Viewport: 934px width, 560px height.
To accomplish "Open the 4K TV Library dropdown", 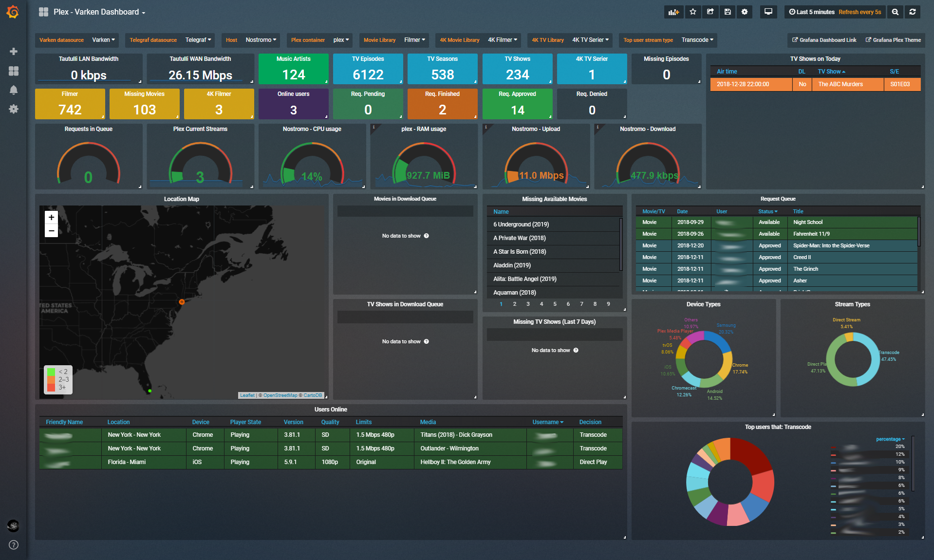I will coord(591,40).
